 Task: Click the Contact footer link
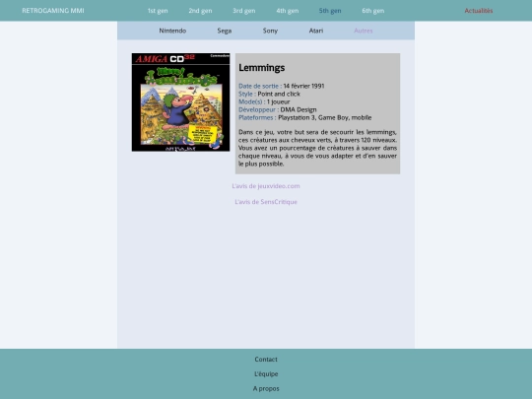(266, 359)
